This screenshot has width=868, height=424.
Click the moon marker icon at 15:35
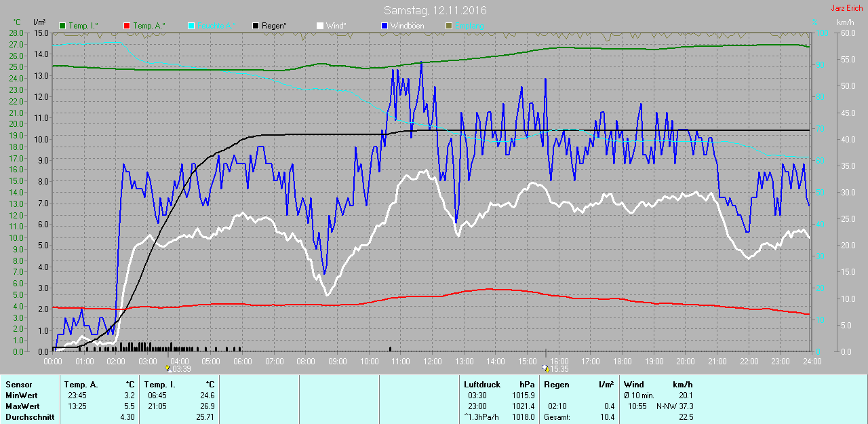546,369
